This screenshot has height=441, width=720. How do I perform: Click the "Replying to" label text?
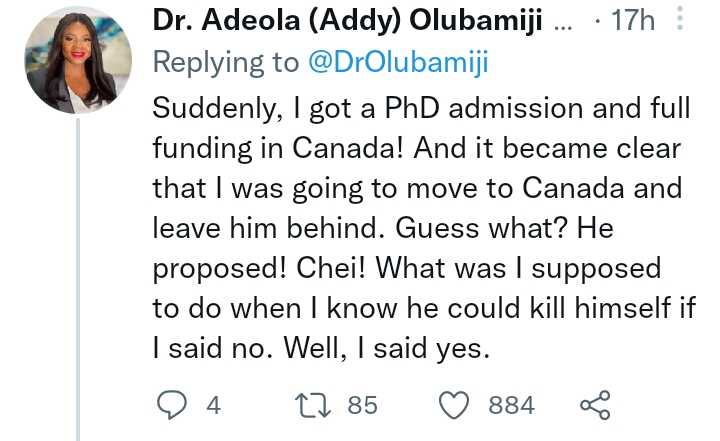point(225,63)
